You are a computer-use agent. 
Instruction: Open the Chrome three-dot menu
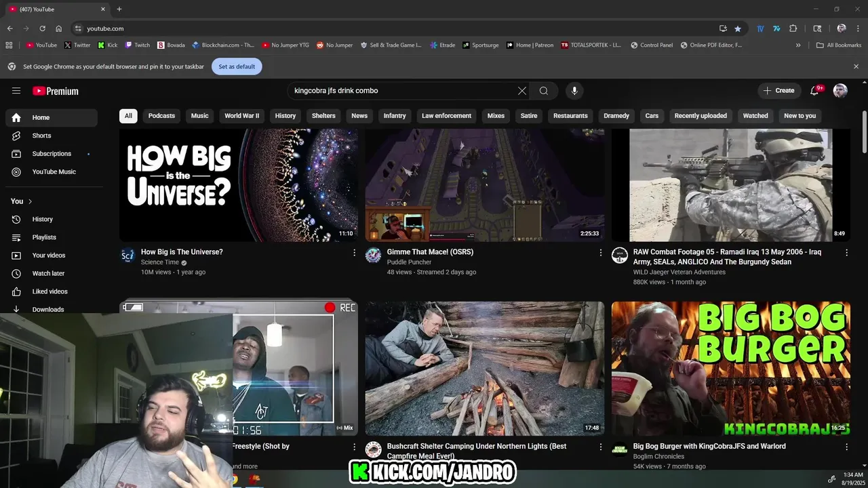(x=858, y=28)
